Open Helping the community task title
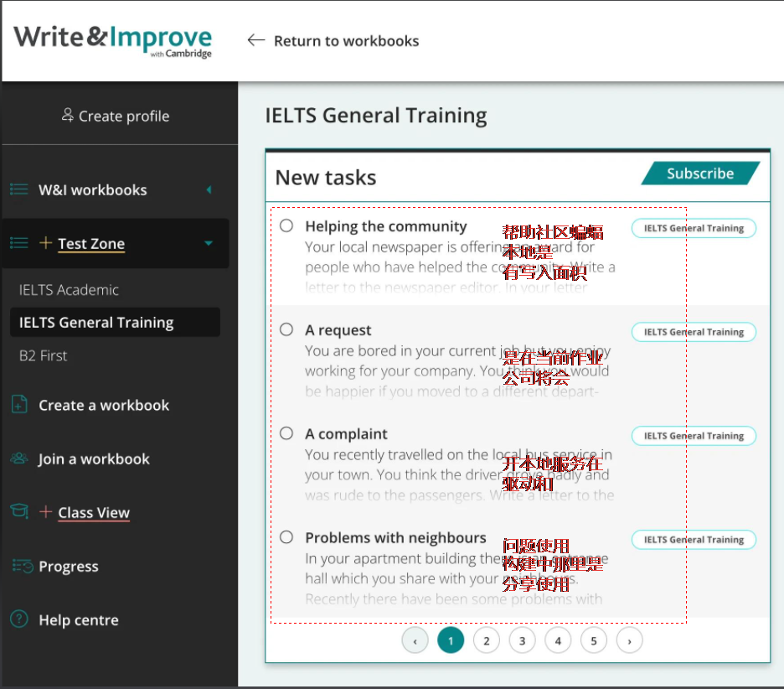This screenshot has height=689, width=784. point(386,226)
